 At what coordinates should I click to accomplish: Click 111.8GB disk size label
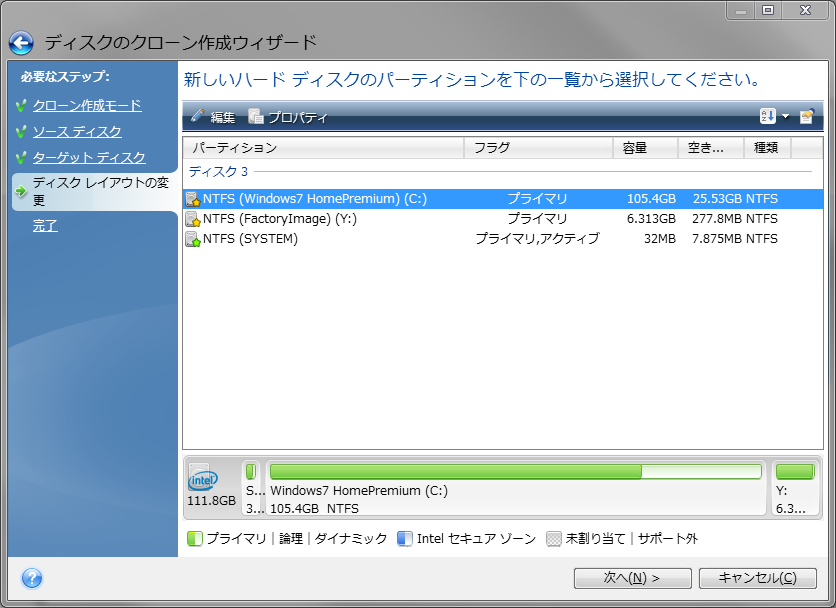pos(211,501)
